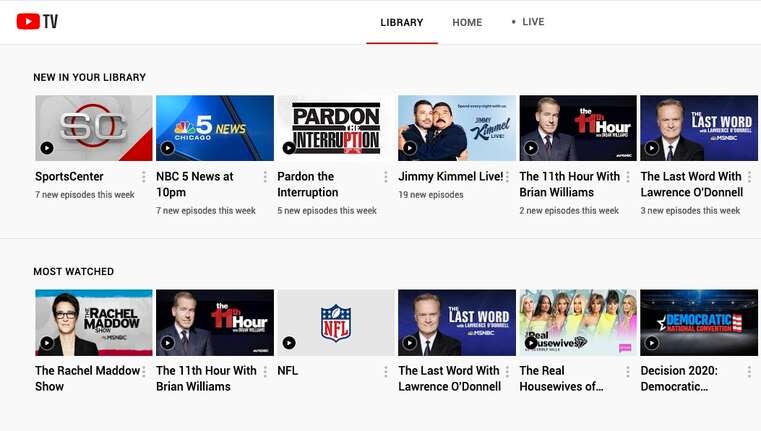Click '5 new episodes this week' text
The width and height of the screenshot is (761, 431).
(327, 211)
